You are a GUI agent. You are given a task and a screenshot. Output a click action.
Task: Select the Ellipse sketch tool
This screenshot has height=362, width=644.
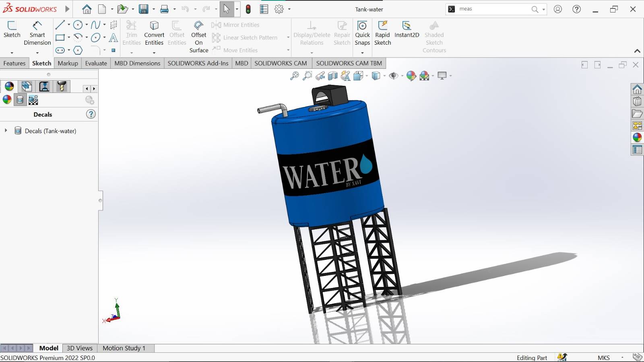pyautogui.click(x=95, y=38)
